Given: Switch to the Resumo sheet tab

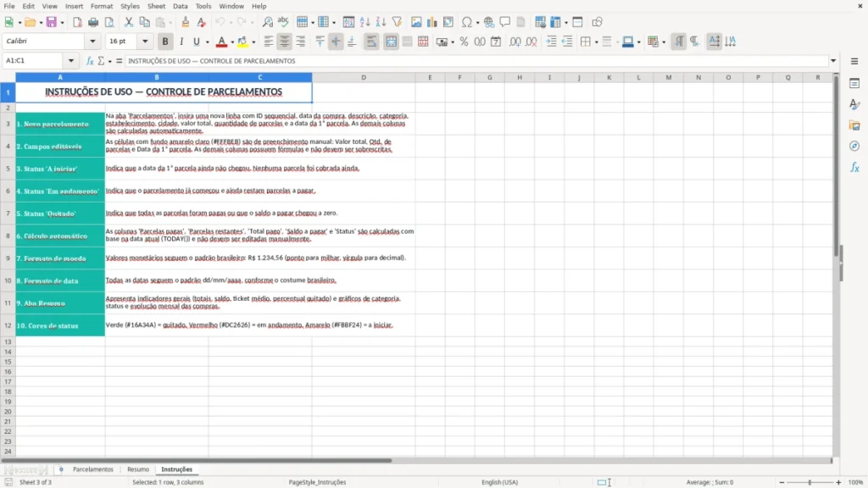Looking at the screenshot, I should pos(138,469).
